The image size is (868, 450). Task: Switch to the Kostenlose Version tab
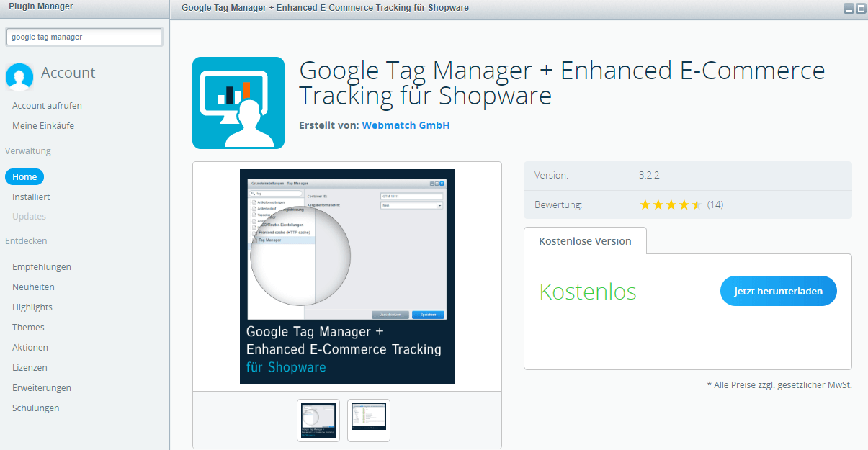pos(585,241)
